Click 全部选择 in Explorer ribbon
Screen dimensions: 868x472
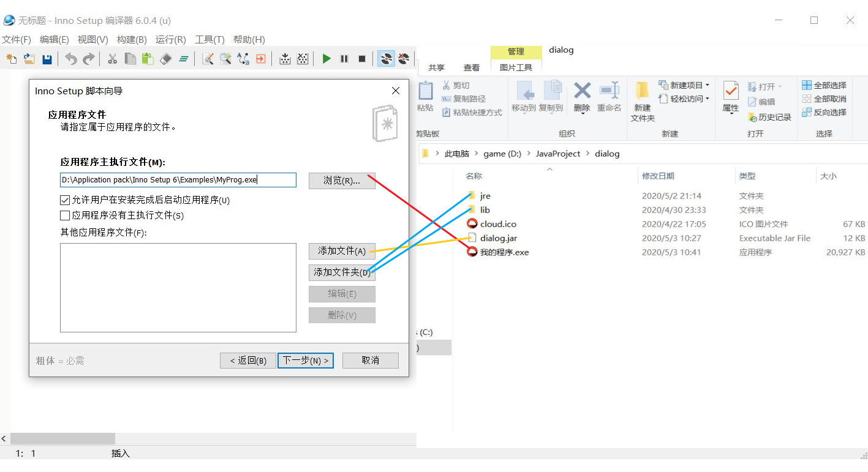pyautogui.click(x=825, y=85)
